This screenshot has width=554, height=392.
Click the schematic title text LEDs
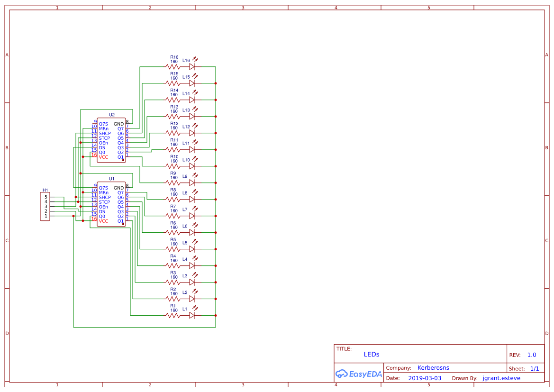[372, 354]
